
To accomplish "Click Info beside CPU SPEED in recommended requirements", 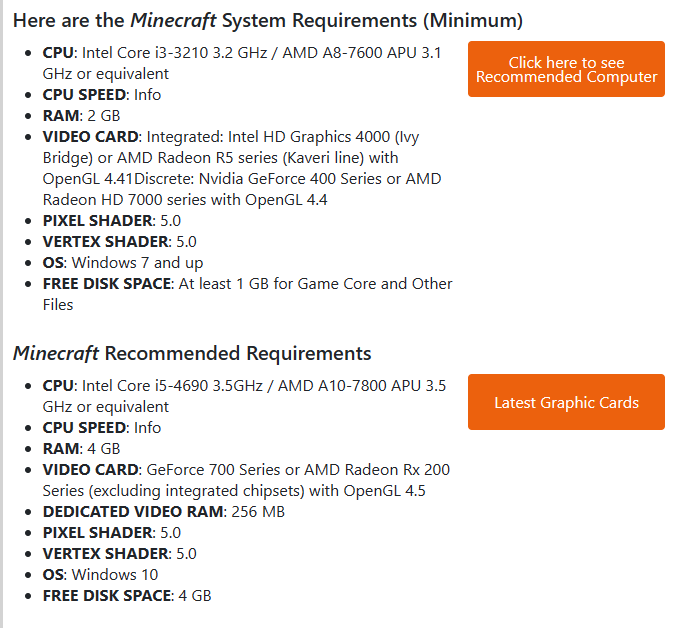I will click(147, 428).
